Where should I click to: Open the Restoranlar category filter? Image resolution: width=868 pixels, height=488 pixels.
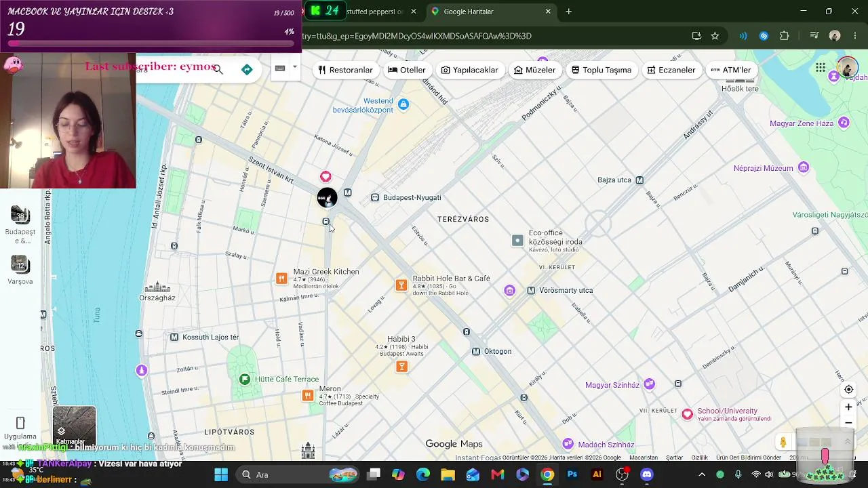pyautogui.click(x=346, y=70)
